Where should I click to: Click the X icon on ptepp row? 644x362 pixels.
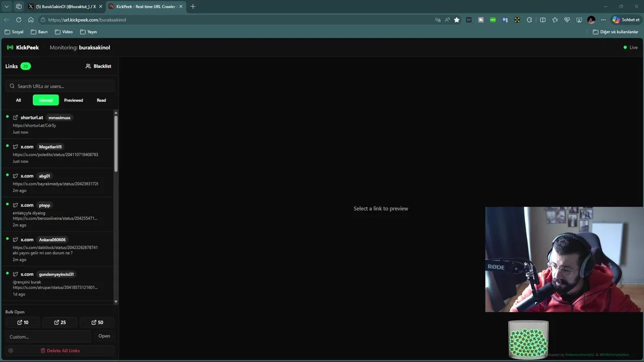click(x=15, y=205)
